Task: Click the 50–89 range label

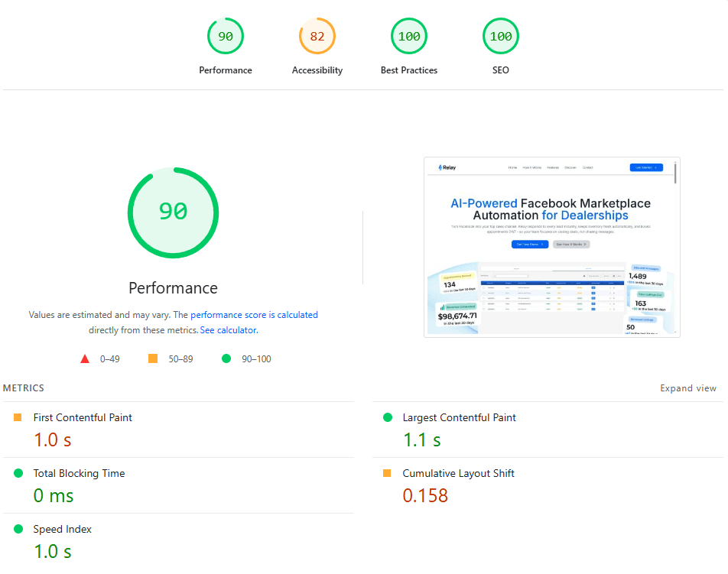Action: click(180, 358)
